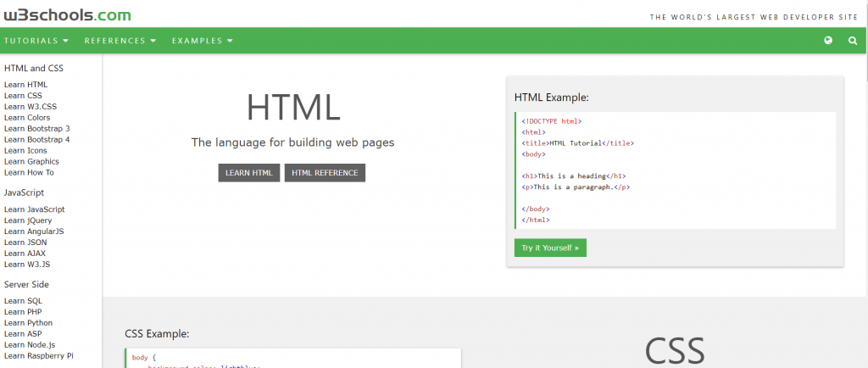Open the Learn Colors link

[27, 117]
